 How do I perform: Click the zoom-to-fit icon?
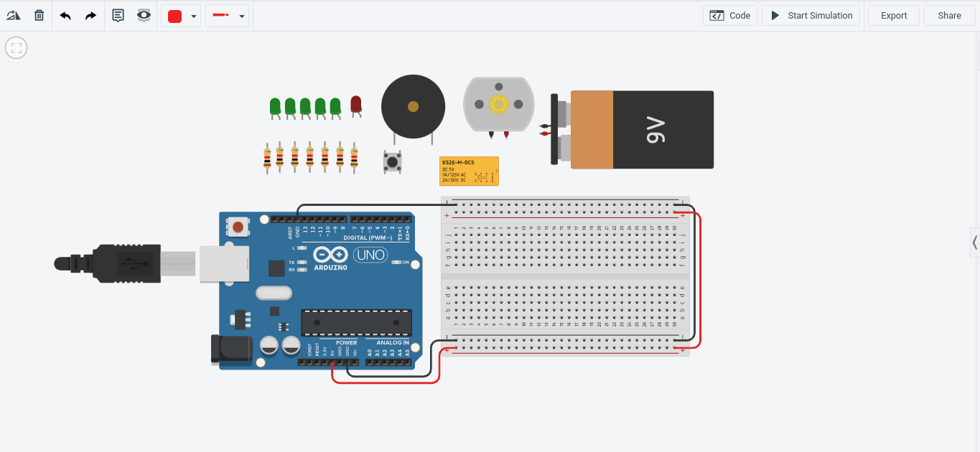(16, 47)
